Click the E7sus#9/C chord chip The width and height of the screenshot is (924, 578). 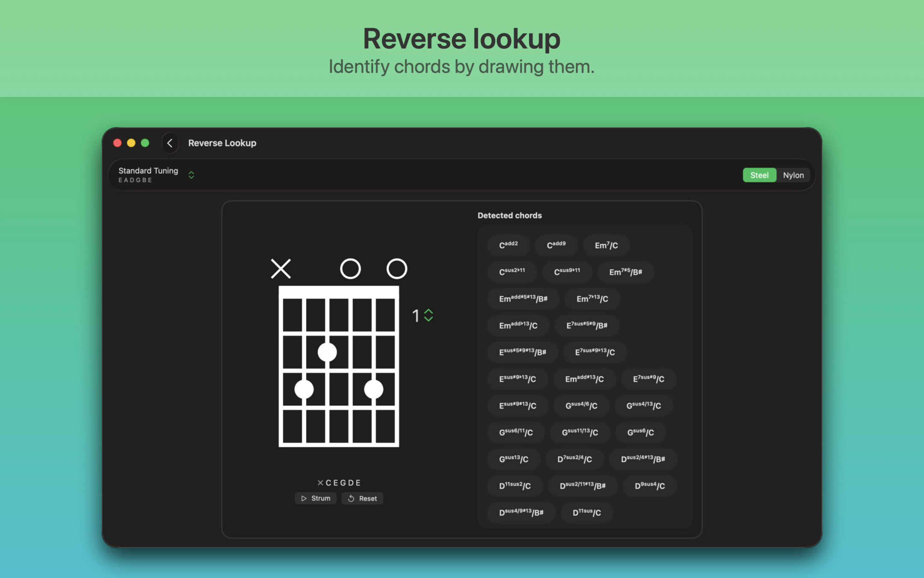click(649, 379)
